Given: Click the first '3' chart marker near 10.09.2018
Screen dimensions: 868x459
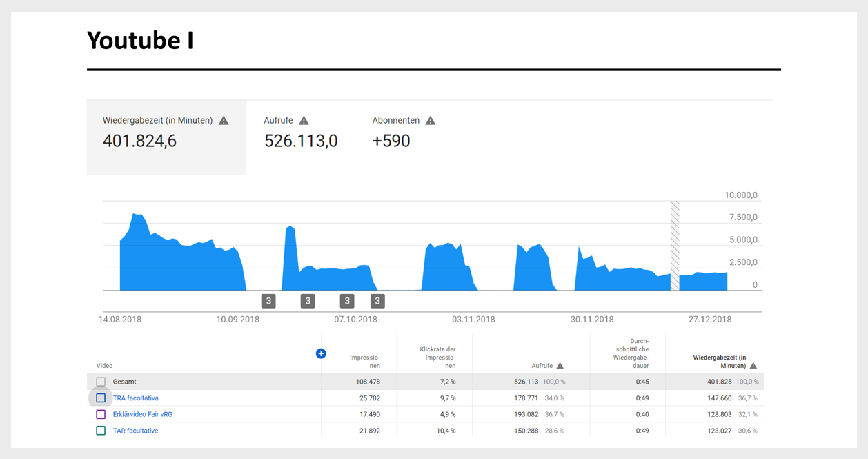Looking at the screenshot, I should pos(268,301).
